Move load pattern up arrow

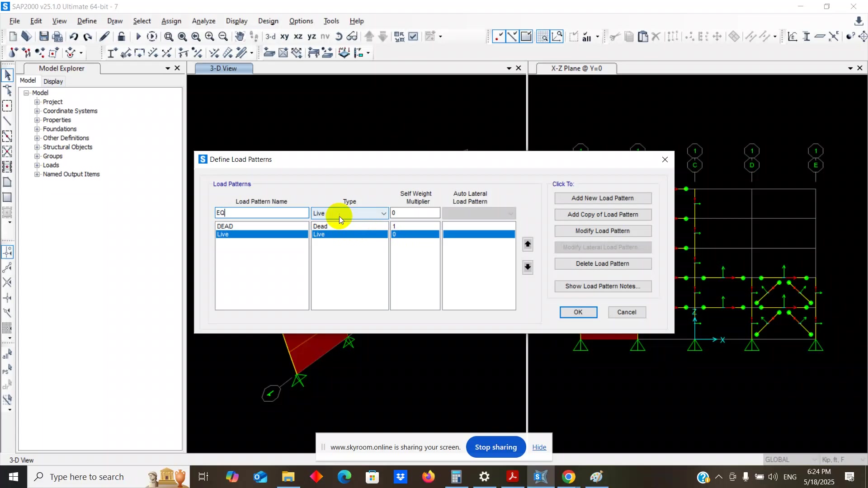(528, 244)
